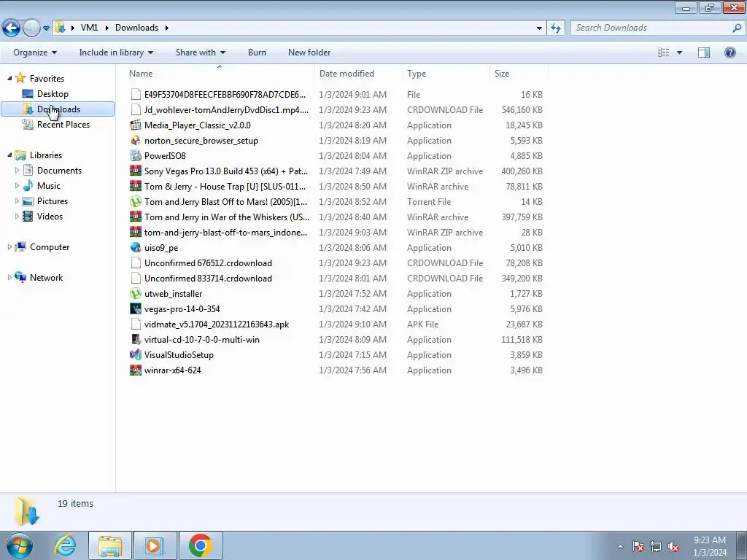Screen dimensions: 747x560
Task: Select the norton_secure_browser_setup file icon
Action: click(x=135, y=141)
